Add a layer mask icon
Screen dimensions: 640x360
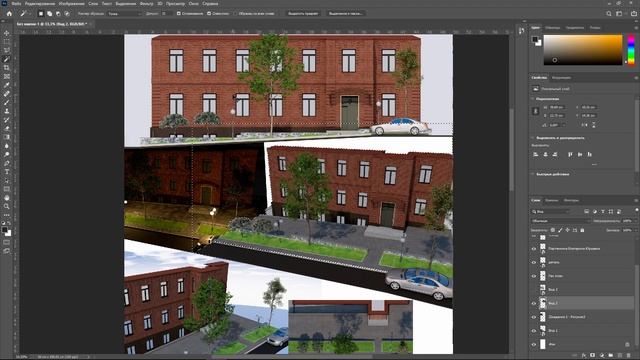592,356
